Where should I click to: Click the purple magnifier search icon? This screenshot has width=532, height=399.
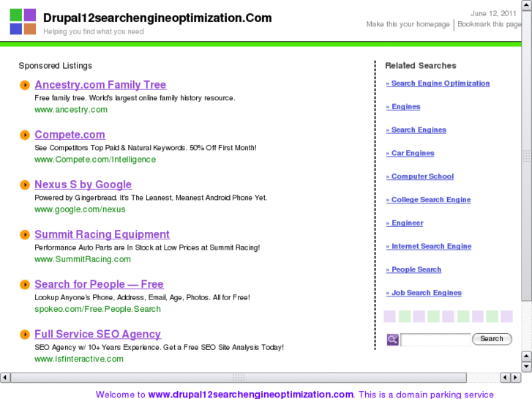pyautogui.click(x=392, y=339)
